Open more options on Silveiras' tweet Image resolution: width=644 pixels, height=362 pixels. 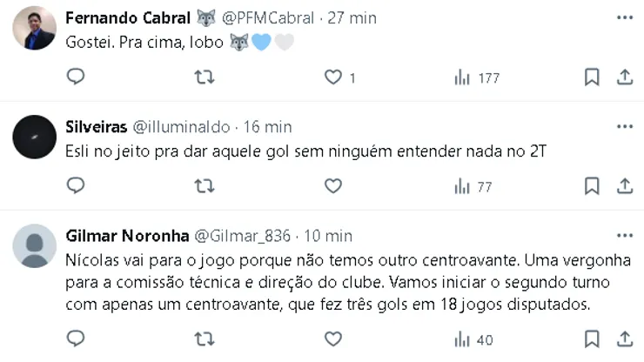[624, 126]
